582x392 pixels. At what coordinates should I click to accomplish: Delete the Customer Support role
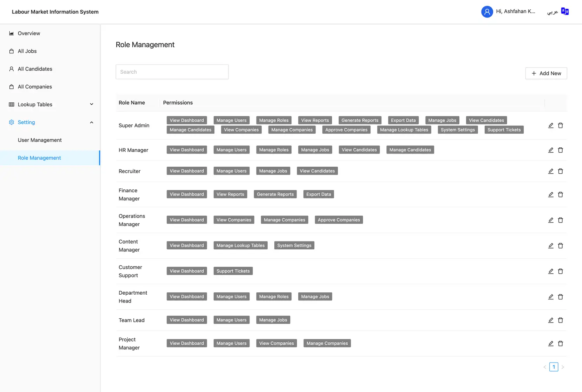pyautogui.click(x=560, y=271)
